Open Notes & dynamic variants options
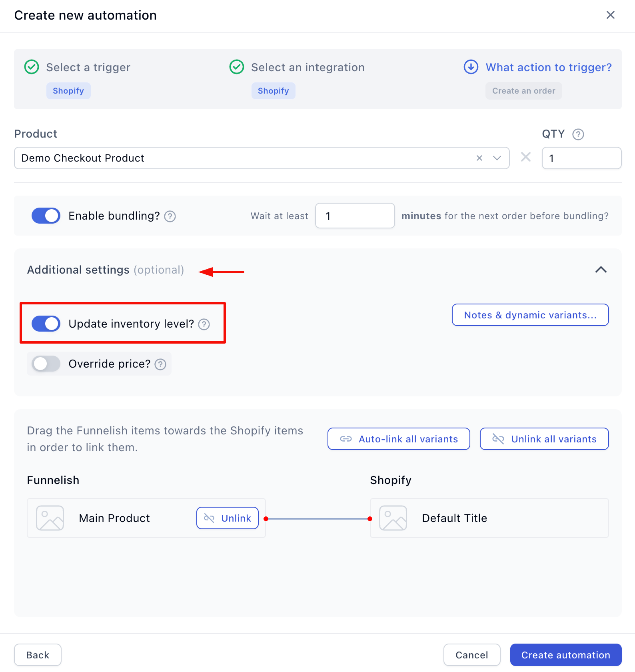 coord(530,315)
